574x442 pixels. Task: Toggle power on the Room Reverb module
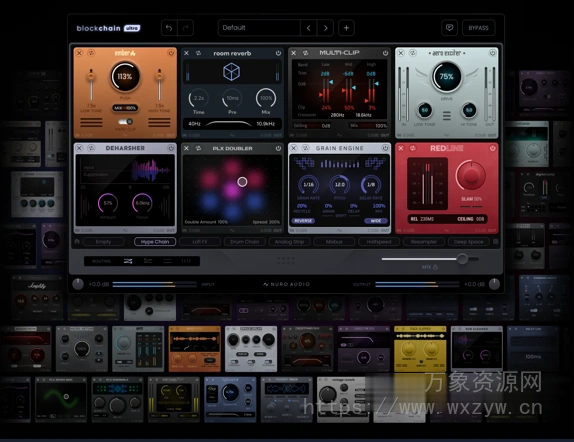(x=278, y=53)
